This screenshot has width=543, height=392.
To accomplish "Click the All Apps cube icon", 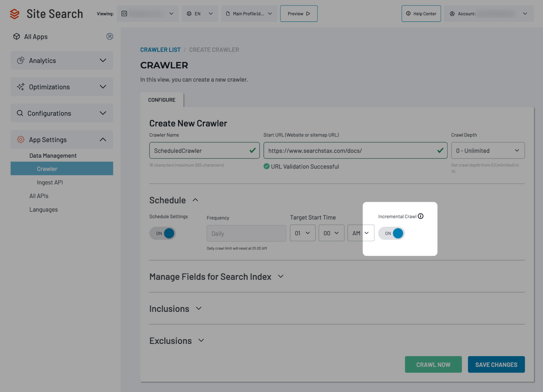I will [17, 36].
